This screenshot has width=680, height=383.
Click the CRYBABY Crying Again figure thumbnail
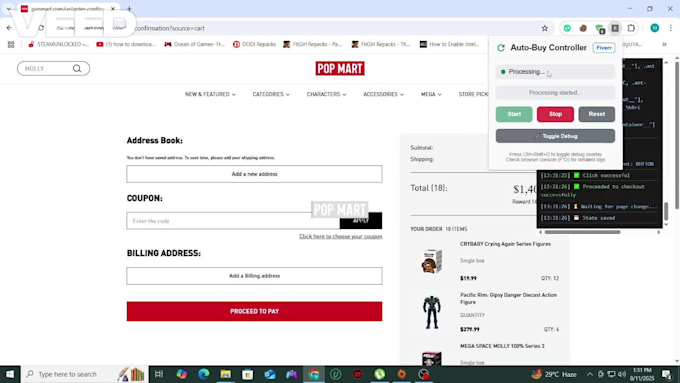(432, 261)
